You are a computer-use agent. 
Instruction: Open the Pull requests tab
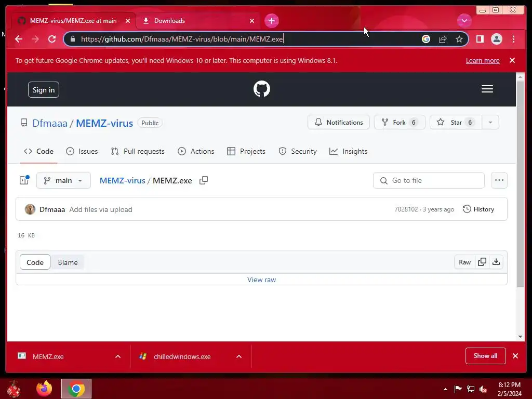pos(138,151)
